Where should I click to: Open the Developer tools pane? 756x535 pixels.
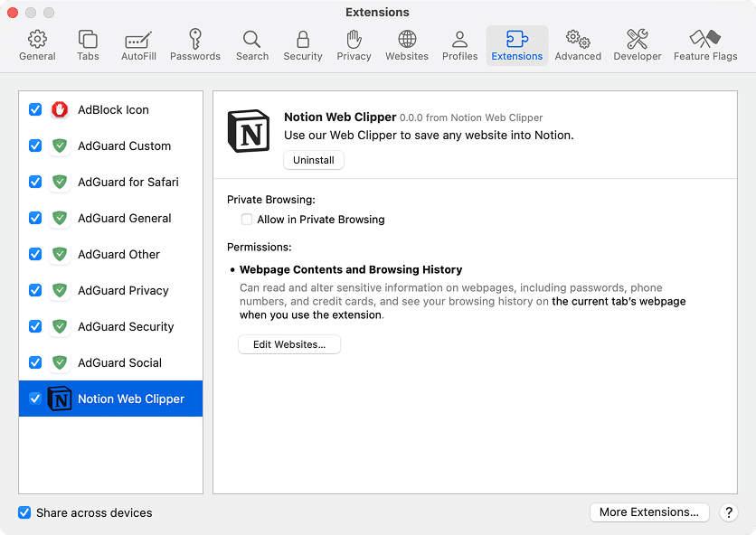coord(638,46)
